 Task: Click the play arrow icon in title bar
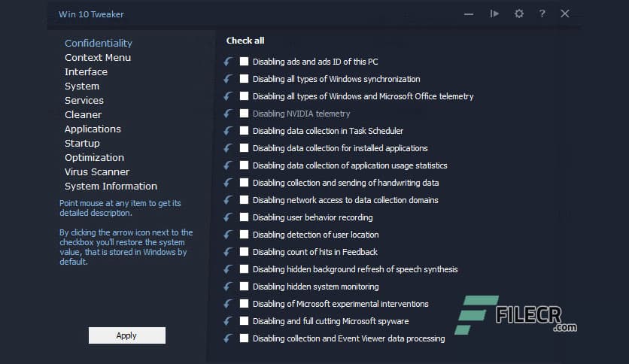point(494,14)
